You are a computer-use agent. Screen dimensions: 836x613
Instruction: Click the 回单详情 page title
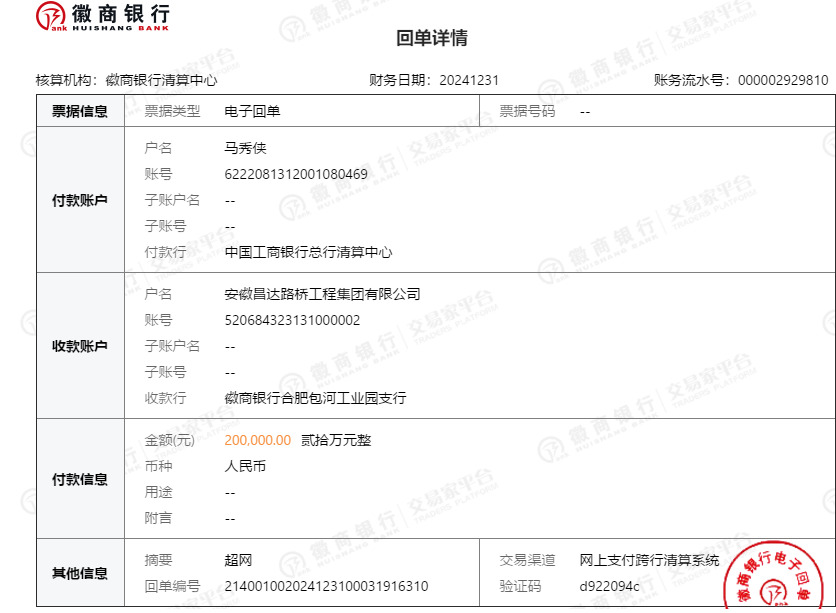432,38
